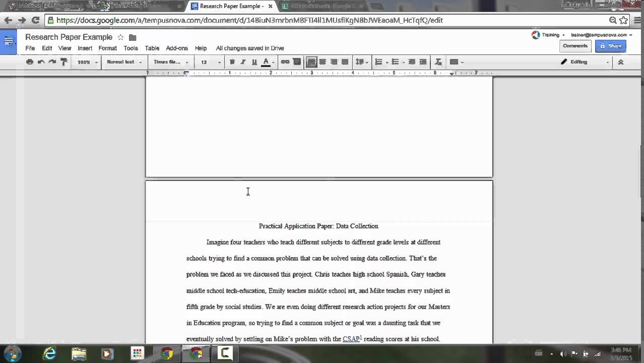The width and height of the screenshot is (644, 363).
Task: Go forward in the browser
Action: (x=22, y=20)
